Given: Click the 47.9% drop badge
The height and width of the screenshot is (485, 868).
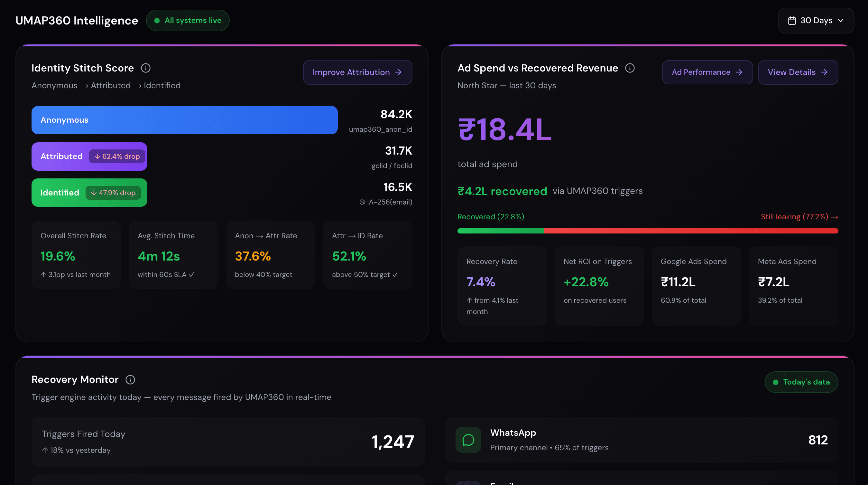Looking at the screenshot, I should 113,193.
